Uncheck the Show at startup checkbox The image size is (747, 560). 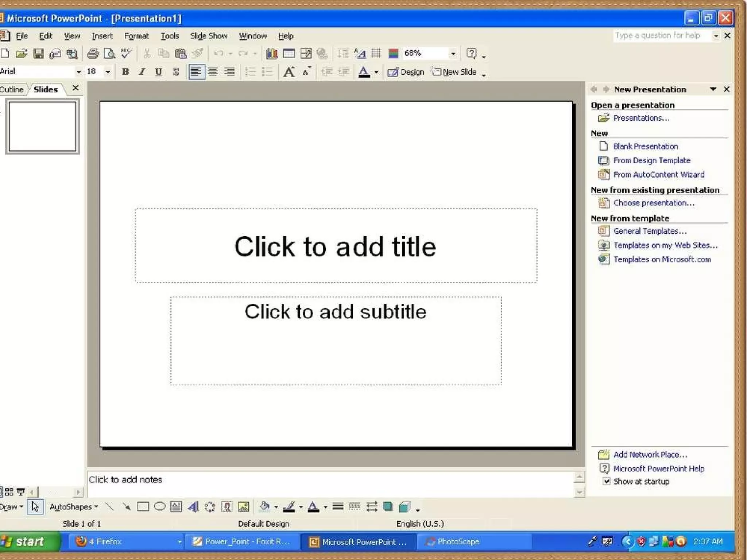(x=606, y=481)
